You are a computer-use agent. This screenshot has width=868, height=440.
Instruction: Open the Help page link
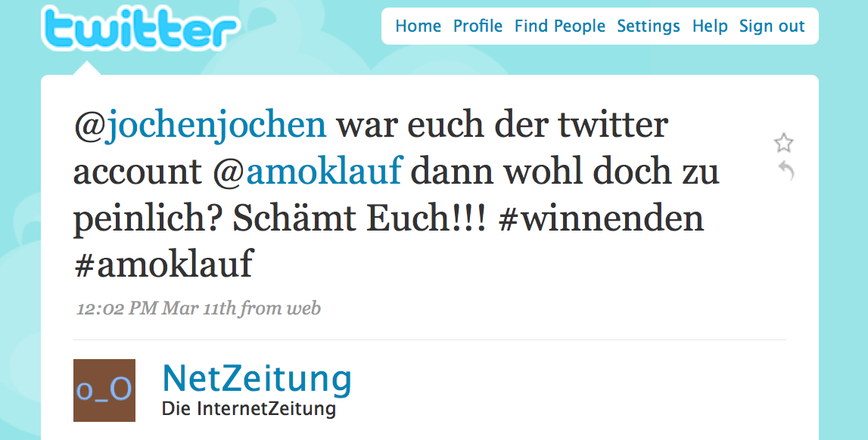(710, 26)
